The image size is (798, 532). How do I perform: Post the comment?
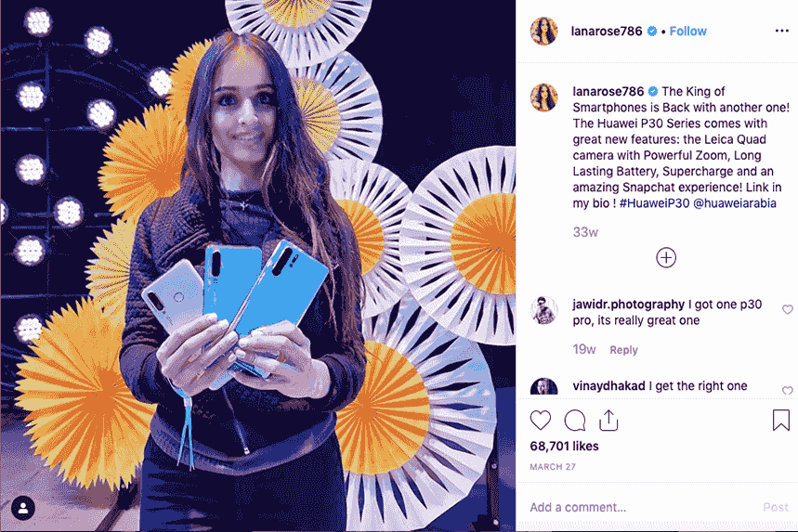pos(776,507)
